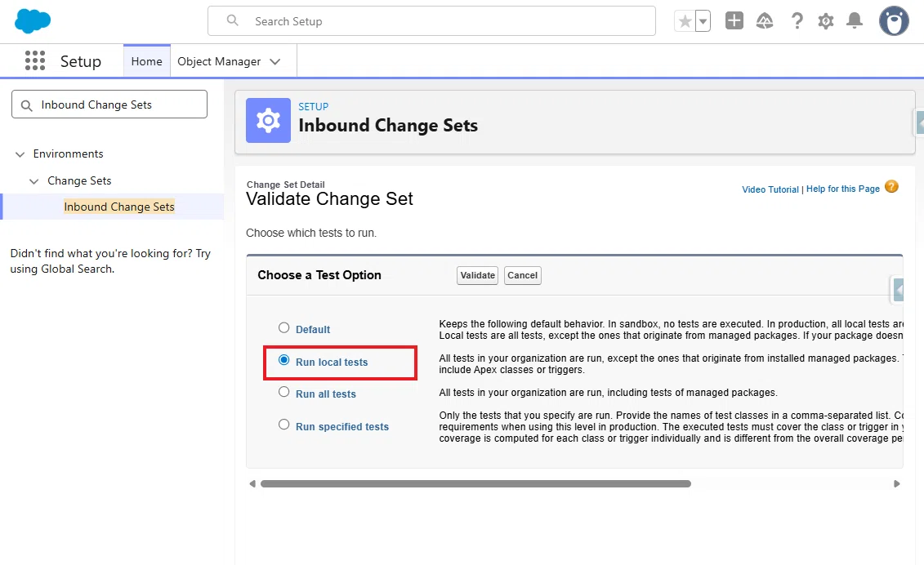Viewport: 924px width, 565px height.
Task: Click the Favorites star icon
Action: [685, 21]
